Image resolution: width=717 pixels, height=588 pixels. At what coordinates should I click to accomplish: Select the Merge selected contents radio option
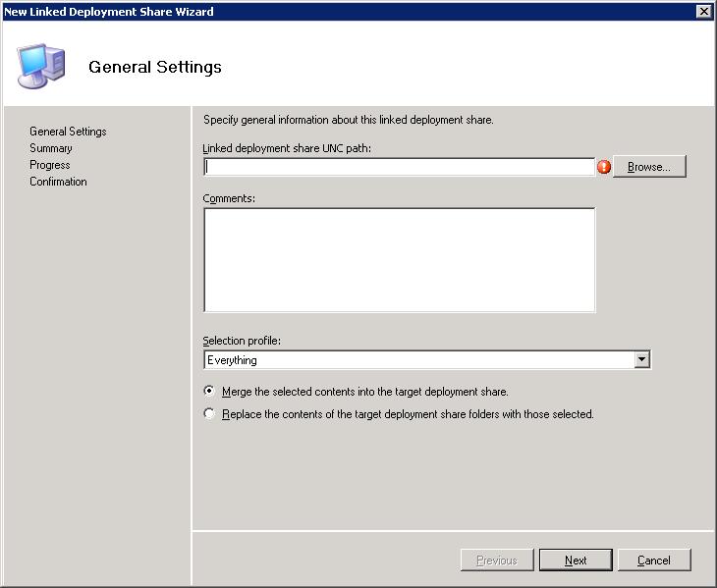[209, 391]
